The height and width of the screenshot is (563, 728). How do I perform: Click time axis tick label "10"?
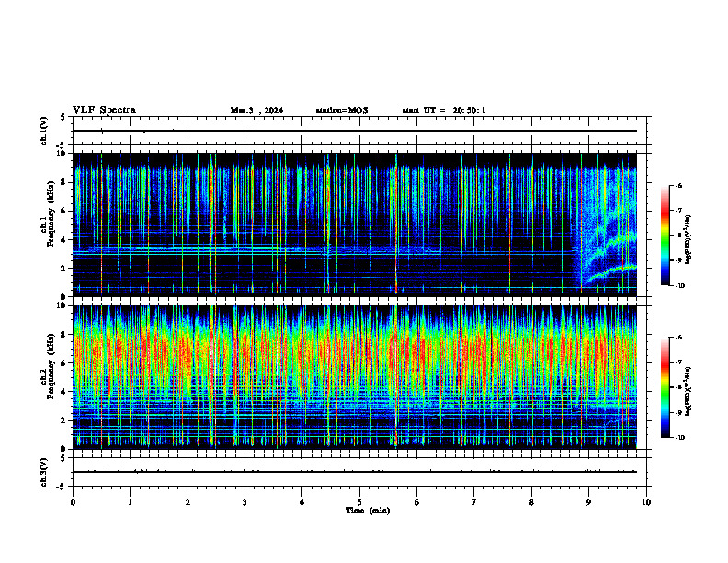coord(646,502)
